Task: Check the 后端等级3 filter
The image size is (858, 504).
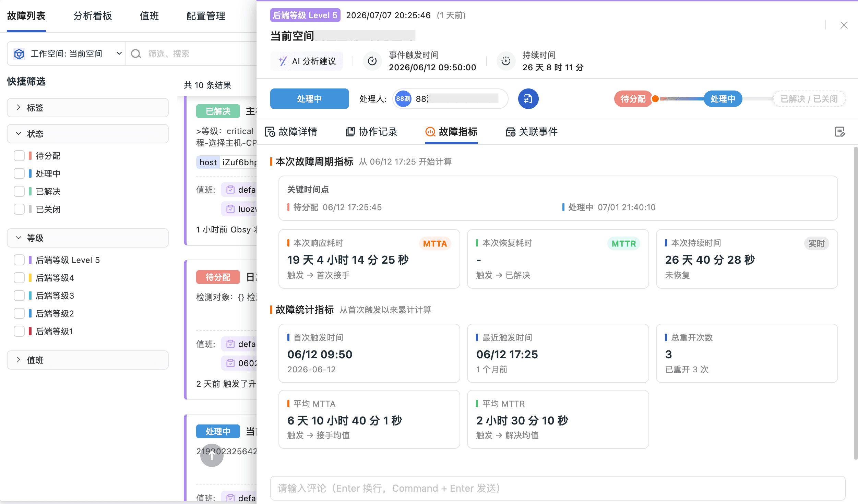Action: click(19, 296)
